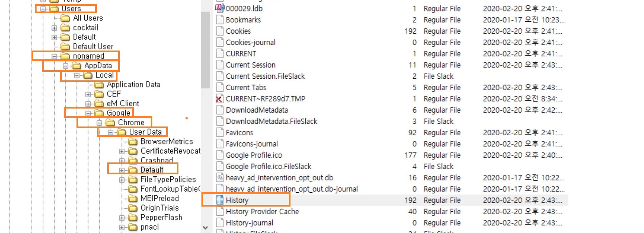Image resolution: width=644 pixels, height=233 pixels.
Task: Select the Default User folder icon
Action: (65, 46)
